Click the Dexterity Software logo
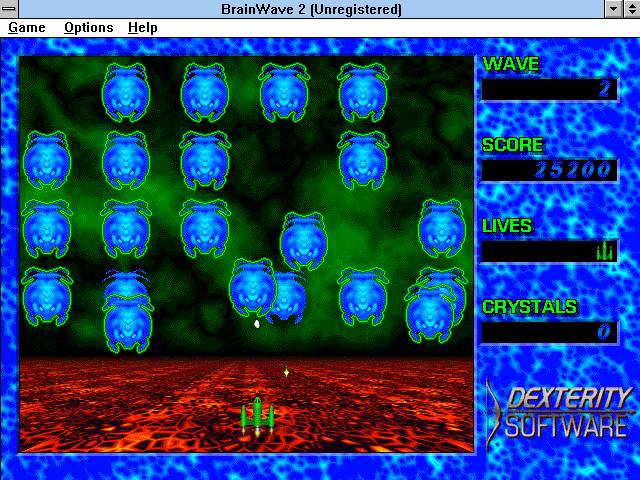 click(559, 414)
